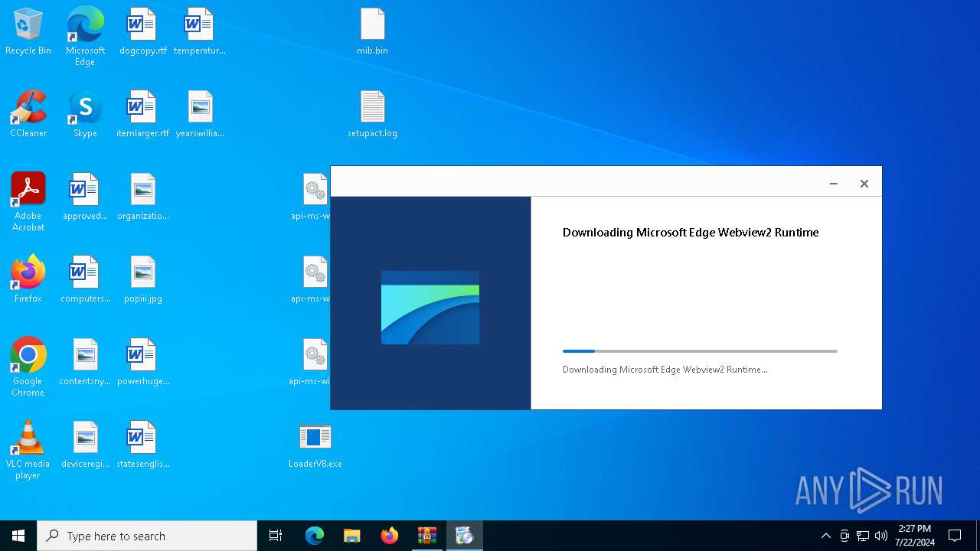Open the Skype desktop shortcut
This screenshot has height=551, width=980.
[85, 115]
